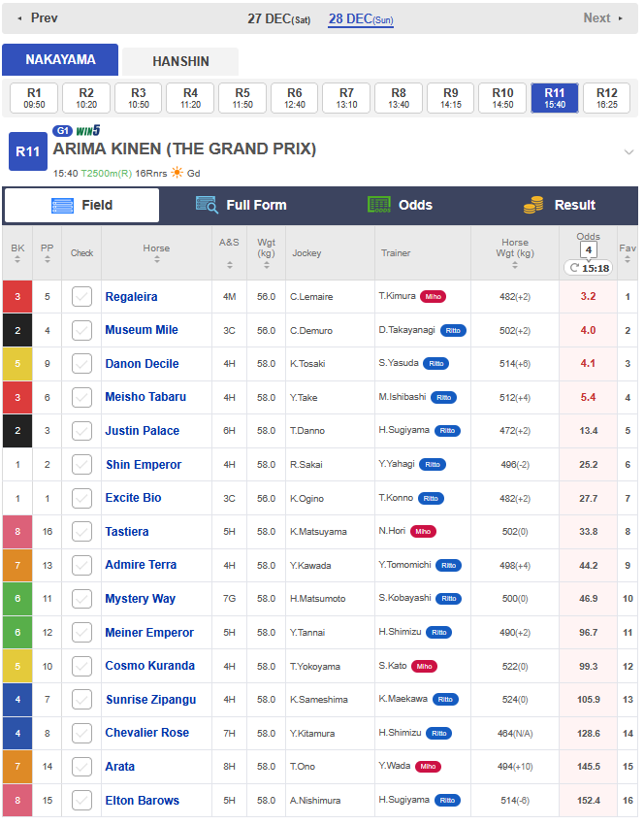Open the Field tab

[x=81, y=205]
